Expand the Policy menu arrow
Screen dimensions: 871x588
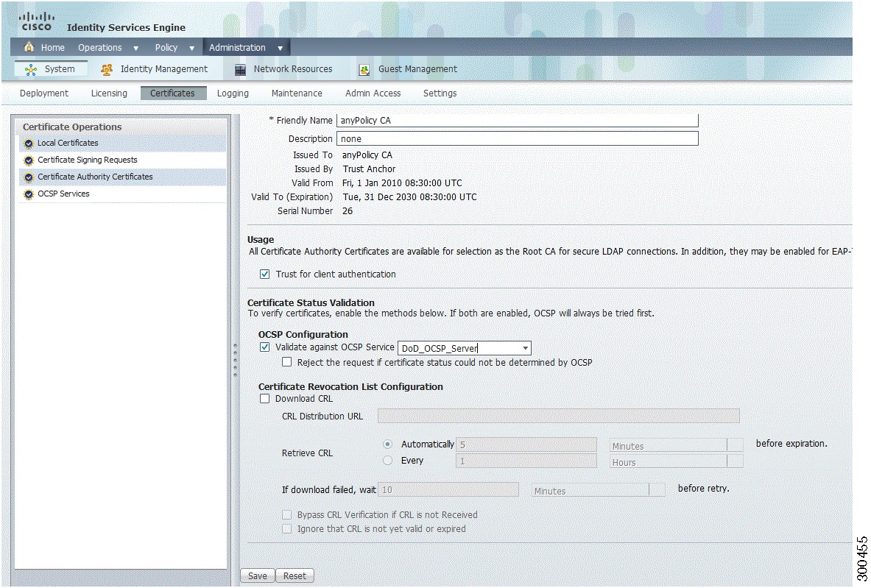(x=191, y=49)
